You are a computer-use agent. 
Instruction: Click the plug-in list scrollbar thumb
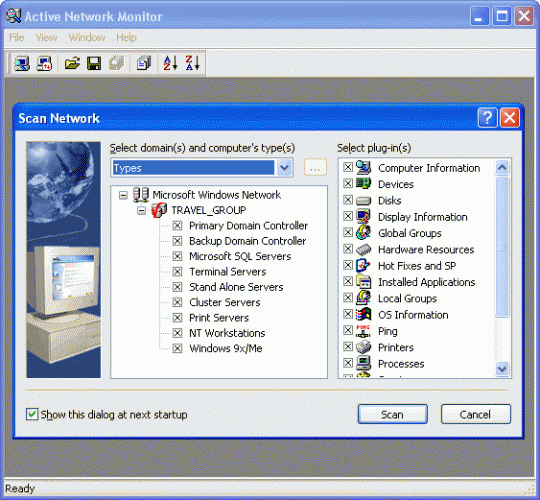502,247
